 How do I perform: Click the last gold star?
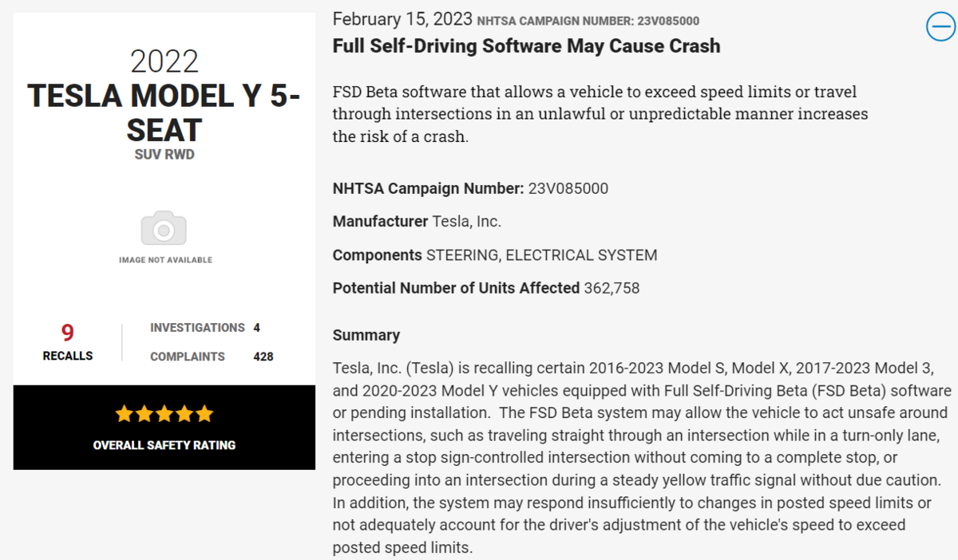tap(204, 414)
